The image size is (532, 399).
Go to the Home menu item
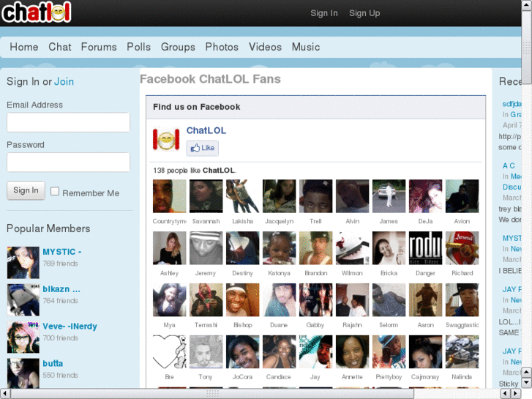[x=23, y=47]
